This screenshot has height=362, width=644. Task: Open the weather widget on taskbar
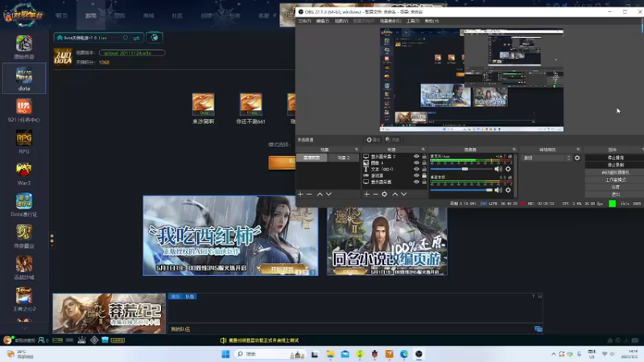click(x=21, y=354)
